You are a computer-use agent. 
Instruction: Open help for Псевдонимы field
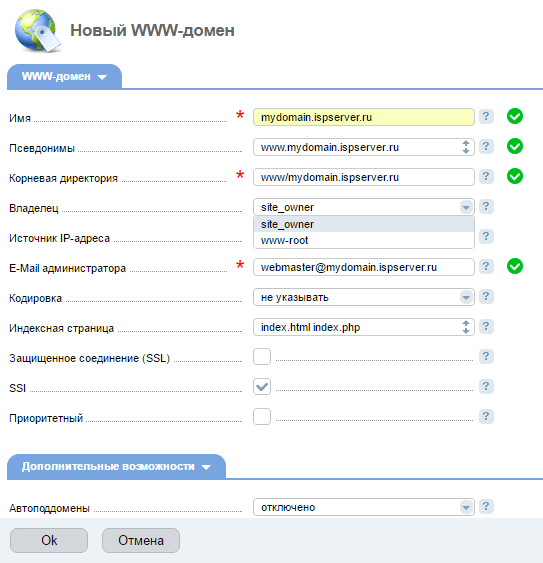486,146
